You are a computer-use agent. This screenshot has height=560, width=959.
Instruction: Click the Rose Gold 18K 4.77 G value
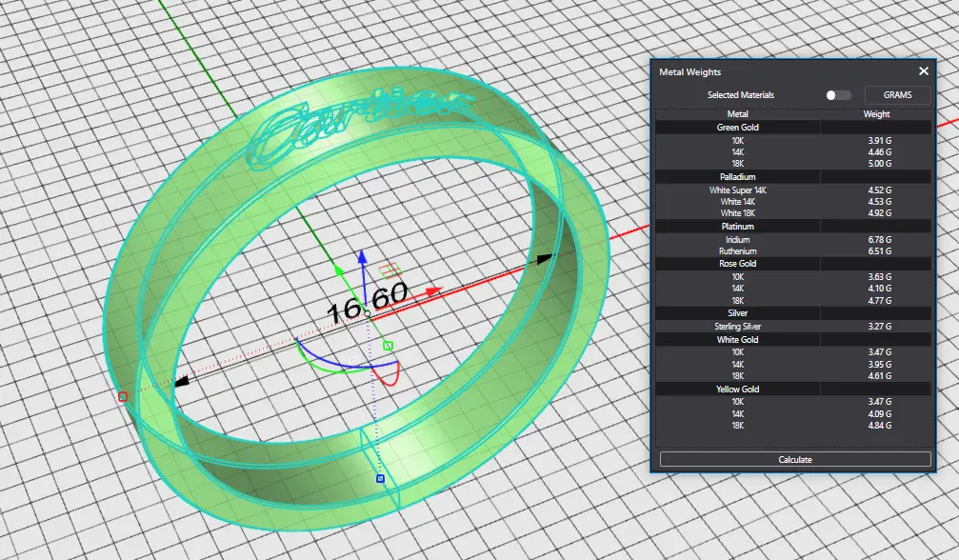(x=880, y=301)
